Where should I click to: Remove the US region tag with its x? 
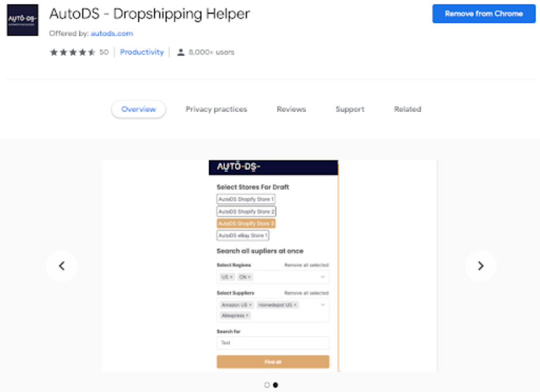click(x=231, y=277)
